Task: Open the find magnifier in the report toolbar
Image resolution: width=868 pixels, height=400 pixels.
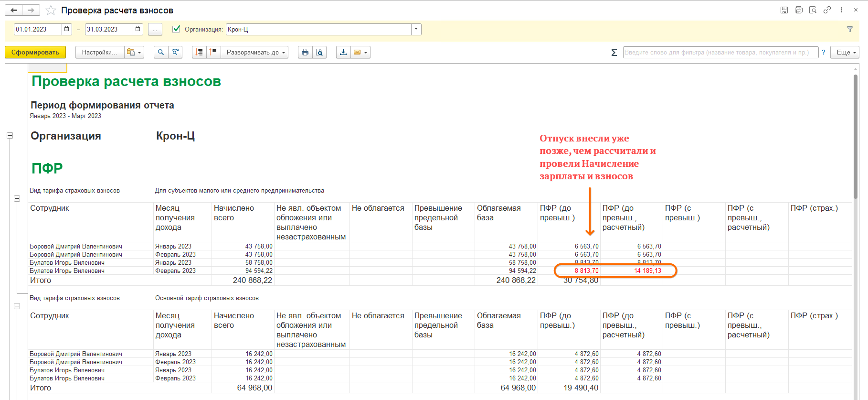Action: (161, 52)
